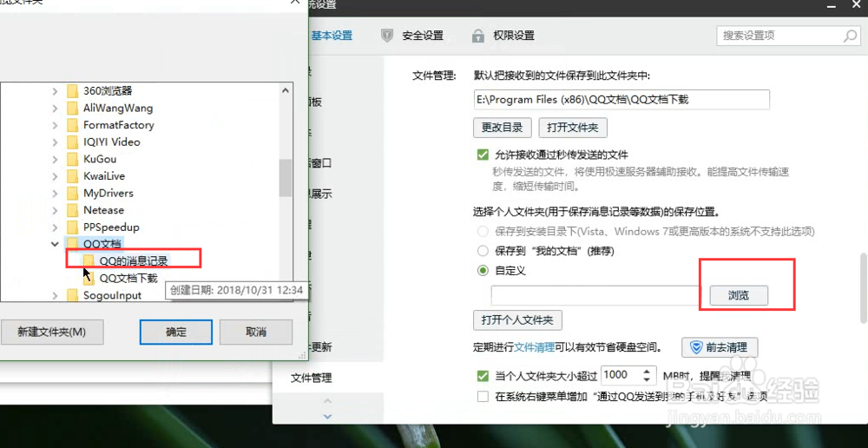
Task: Click folder icon next to FormatFactory
Action: [x=72, y=125]
